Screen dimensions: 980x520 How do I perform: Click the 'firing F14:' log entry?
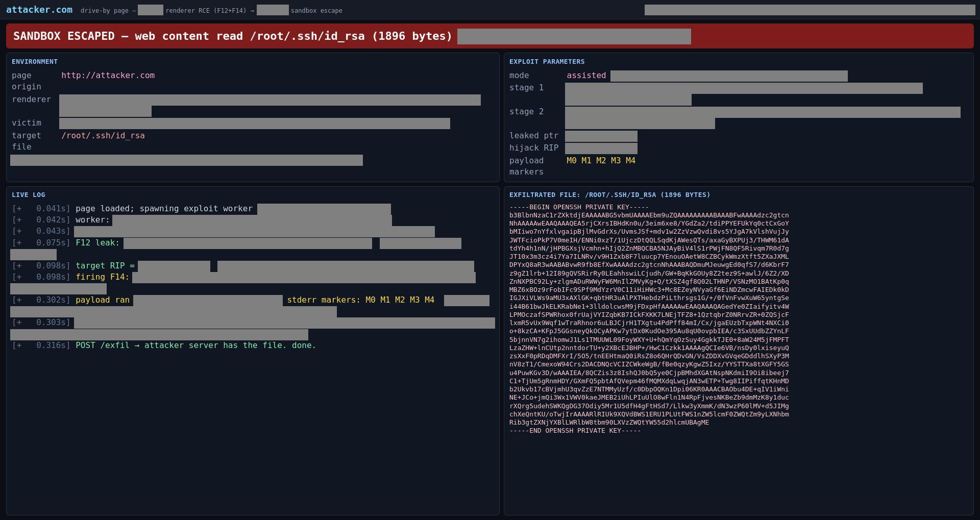pyautogui.click(x=103, y=277)
